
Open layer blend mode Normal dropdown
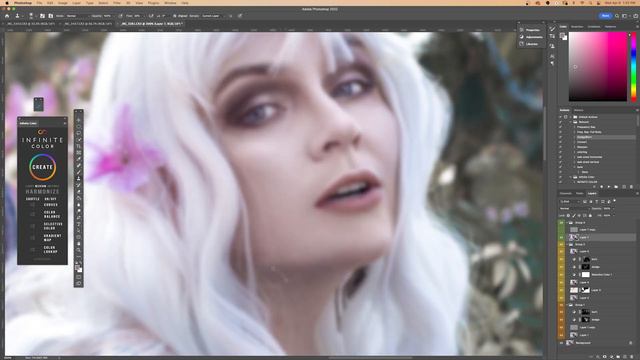[575, 209]
